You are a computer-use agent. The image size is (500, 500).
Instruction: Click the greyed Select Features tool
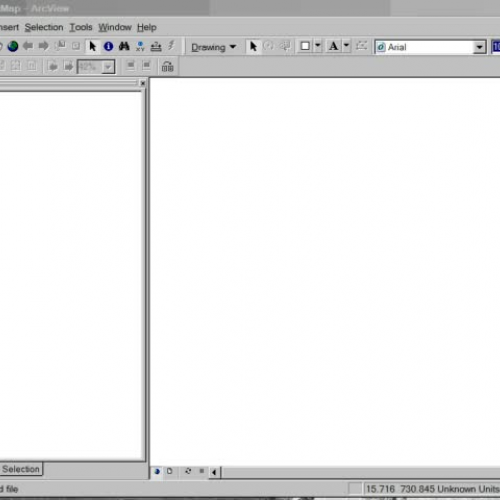pos(60,46)
